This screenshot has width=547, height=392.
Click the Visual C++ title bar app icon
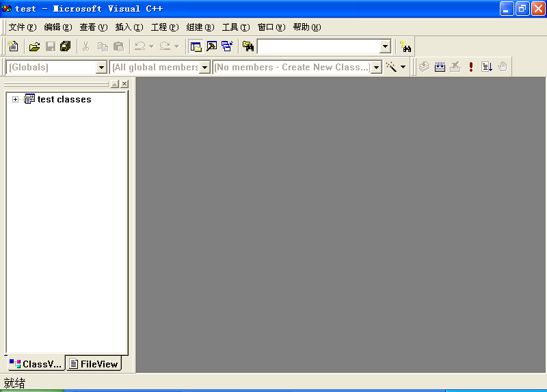pos(7,8)
